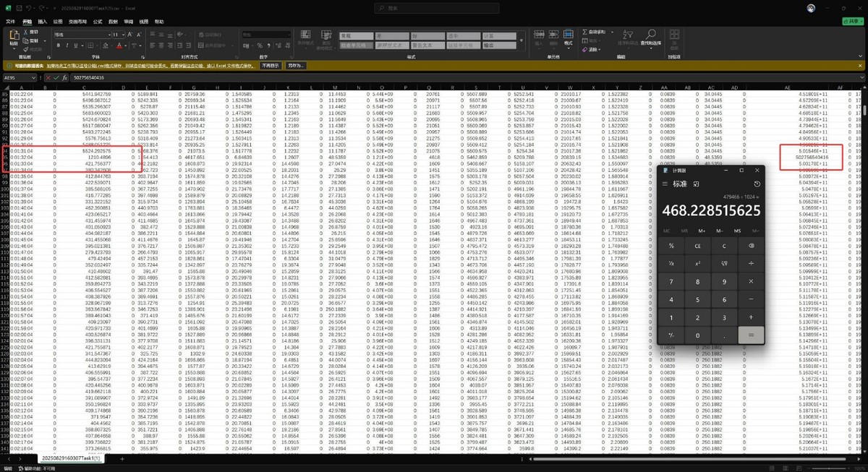Viewport: 868px width, 472px height.
Task: Switch to the 公式 ribbon tab
Action: (98, 22)
